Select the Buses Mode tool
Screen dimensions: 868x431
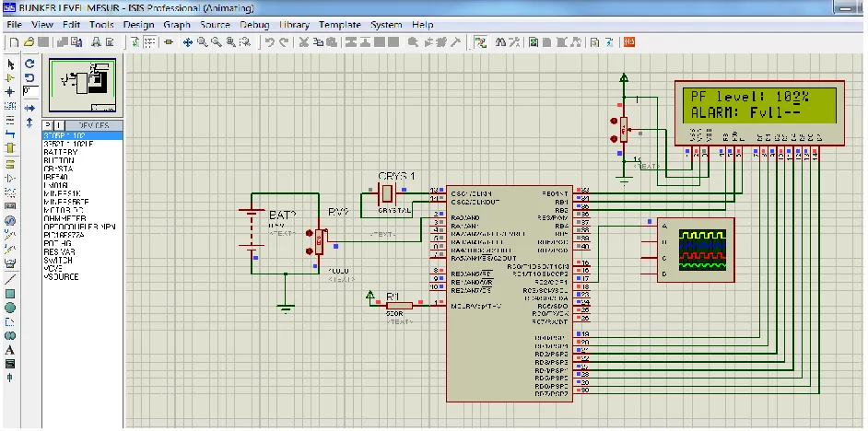[x=10, y=134]
